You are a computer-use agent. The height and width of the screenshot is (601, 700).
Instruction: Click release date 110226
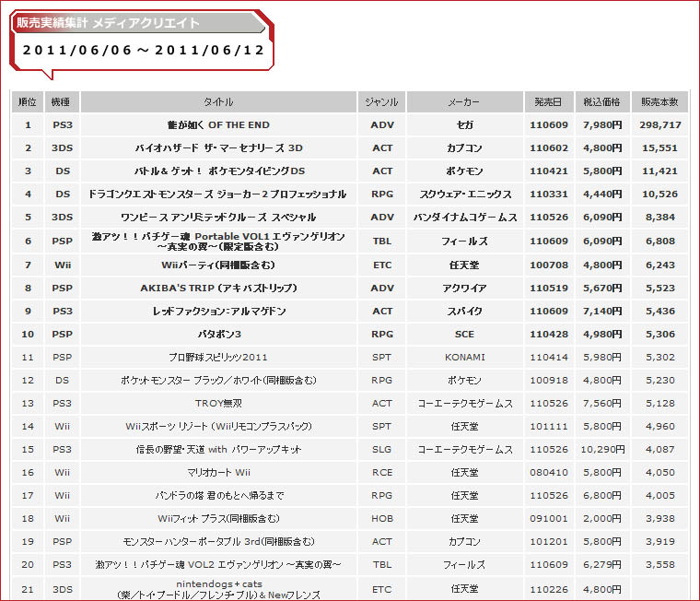click(x=549, y=589)
